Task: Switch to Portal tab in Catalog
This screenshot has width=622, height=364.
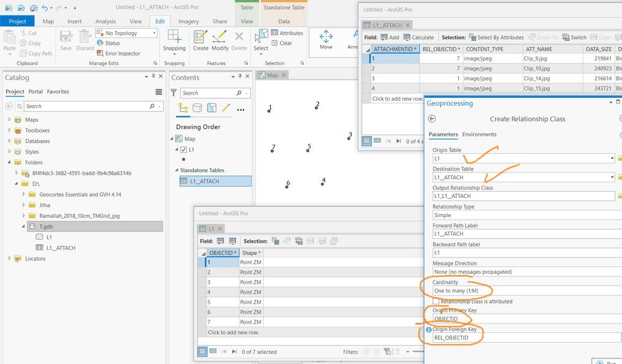Action: [35, 91]
